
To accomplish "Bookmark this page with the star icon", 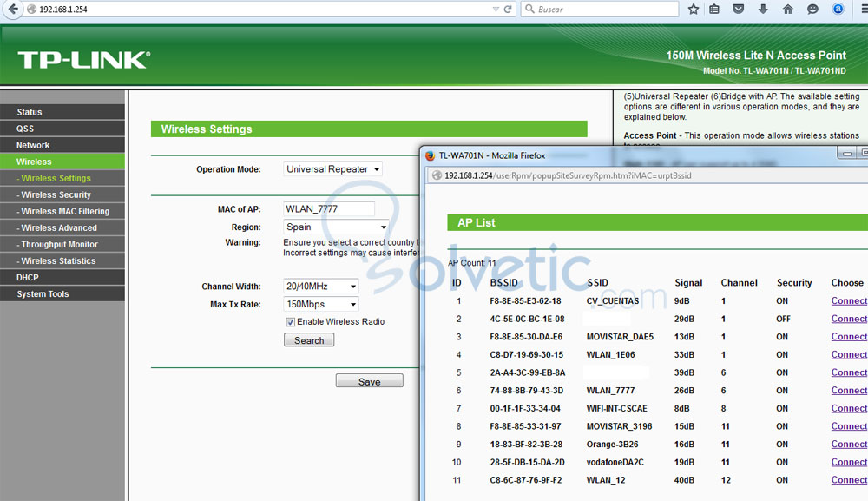I will (x=693, y=9).
